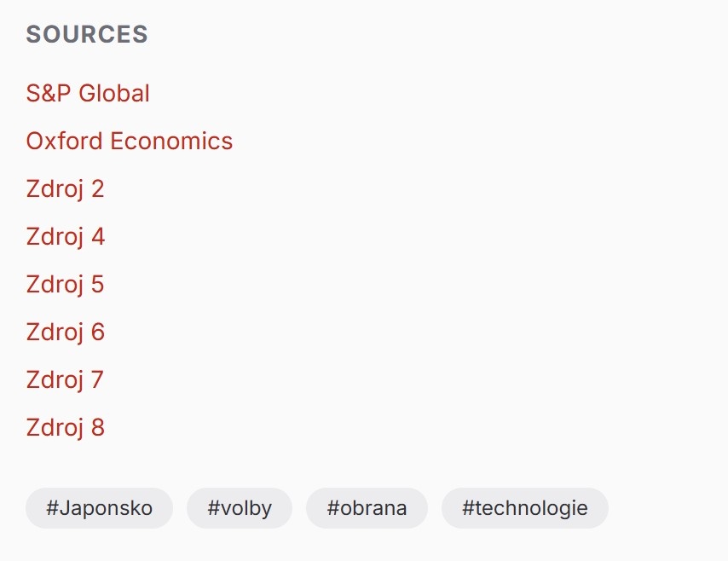Click the SOURCES section heading
The width and height of the screenshot is (728, 561).
pyautogui.click(x=87, y=34)
